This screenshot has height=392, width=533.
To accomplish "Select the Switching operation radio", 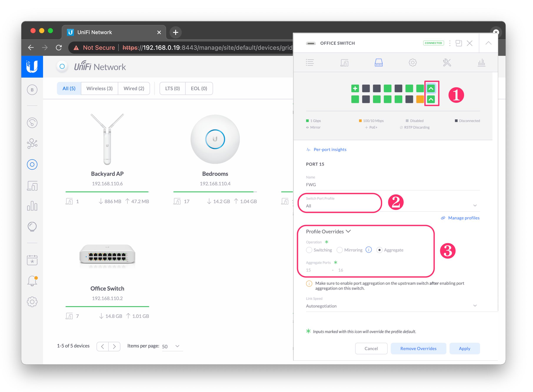I will click(x=309, y=250).
